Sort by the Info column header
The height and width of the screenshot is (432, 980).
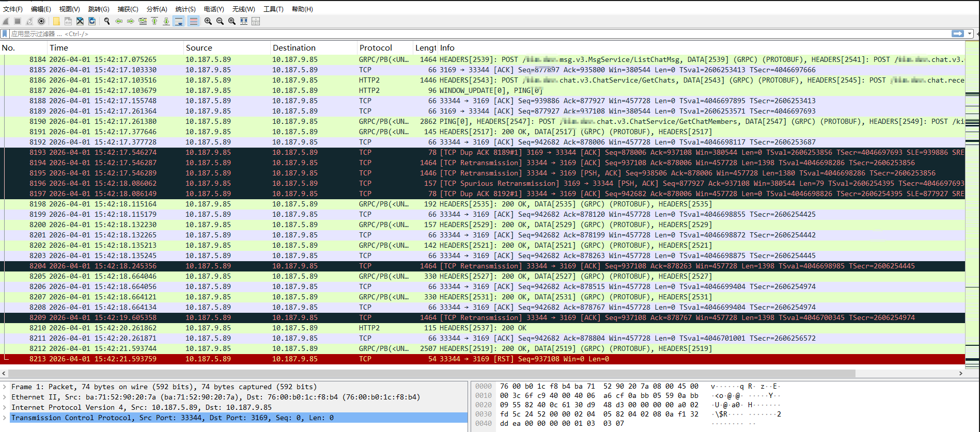[701, 47]
